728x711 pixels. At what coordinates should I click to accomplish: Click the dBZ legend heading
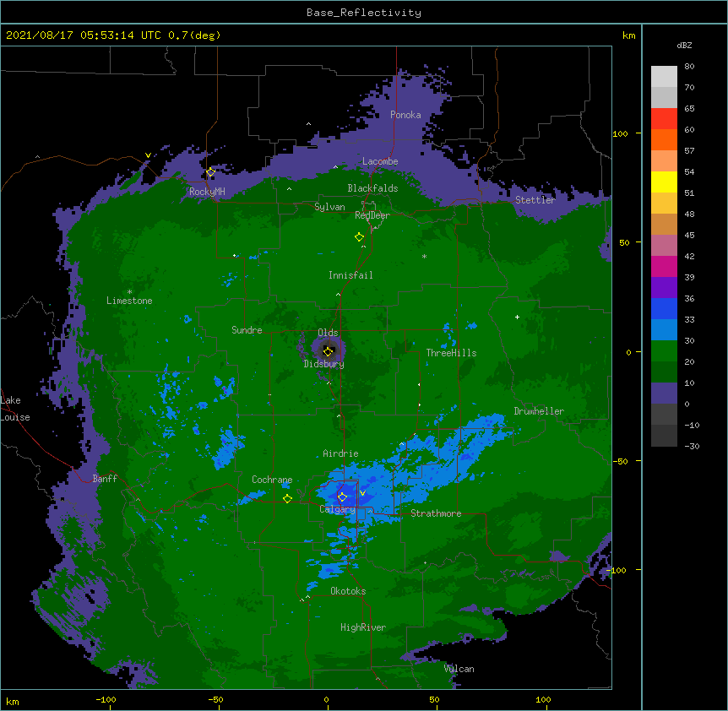click(684, 46)
